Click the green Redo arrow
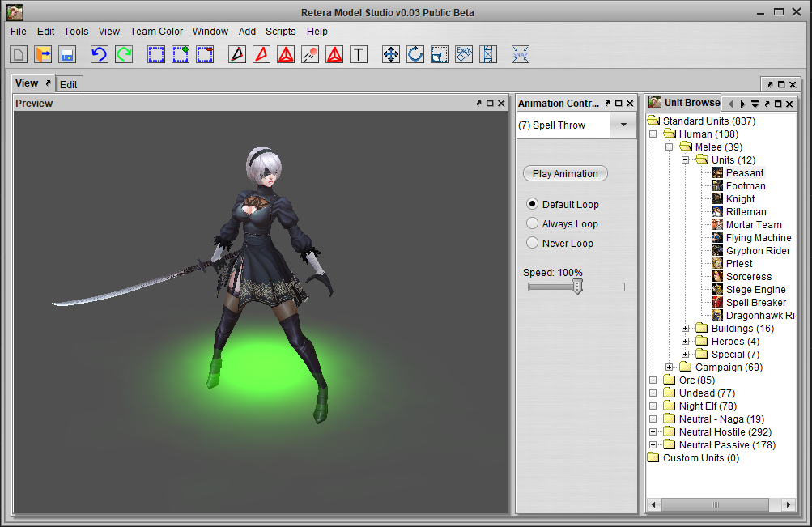 click(x=124, y=54)
